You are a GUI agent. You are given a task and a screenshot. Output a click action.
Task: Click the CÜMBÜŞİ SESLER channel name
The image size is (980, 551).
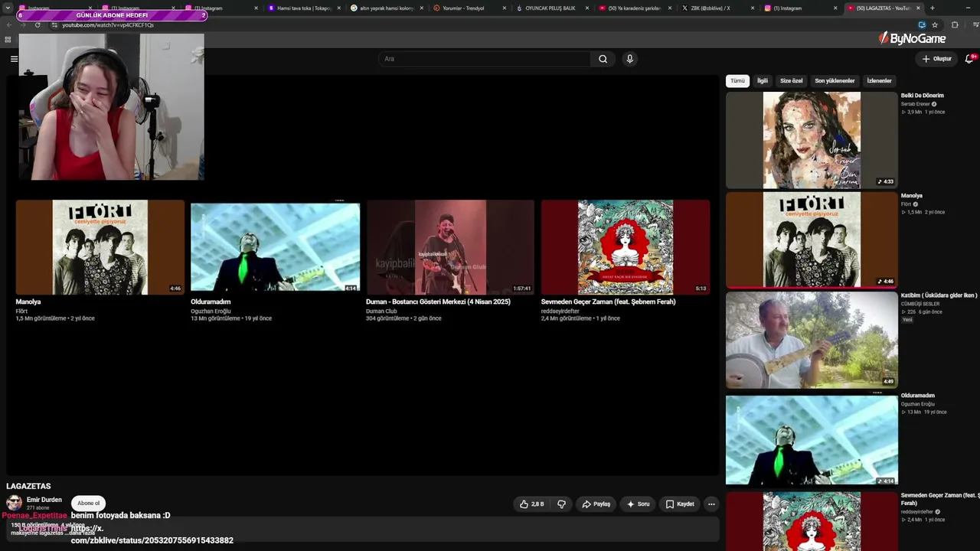[920, 304]
